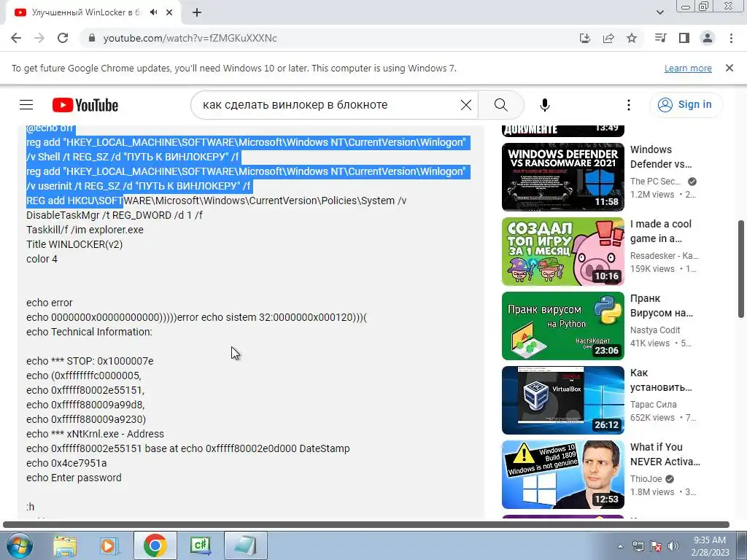Show hidden tray icons arrow
The image size is (747, 560).
(x=620, y=546)
